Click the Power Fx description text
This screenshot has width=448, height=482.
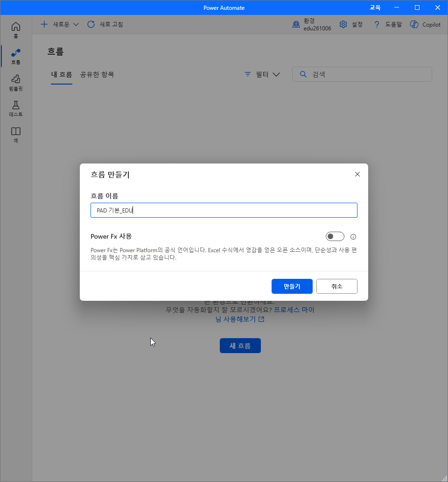pos(224,254)
